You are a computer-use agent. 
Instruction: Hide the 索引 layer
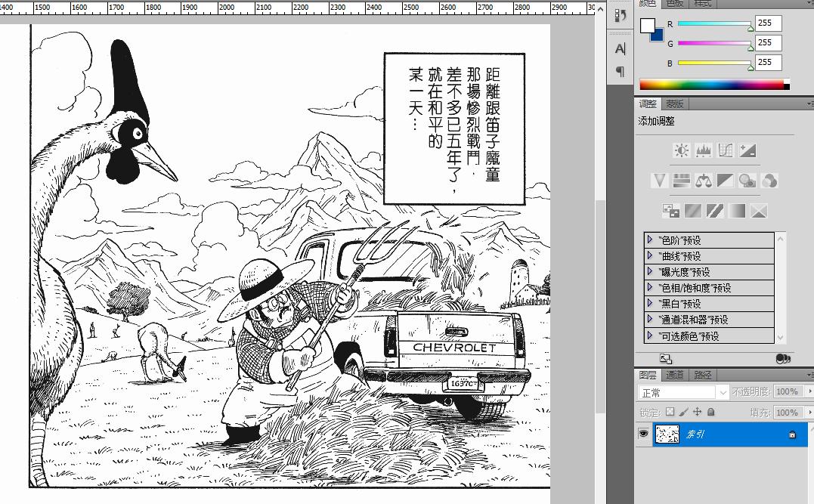[x=643, y=434]
